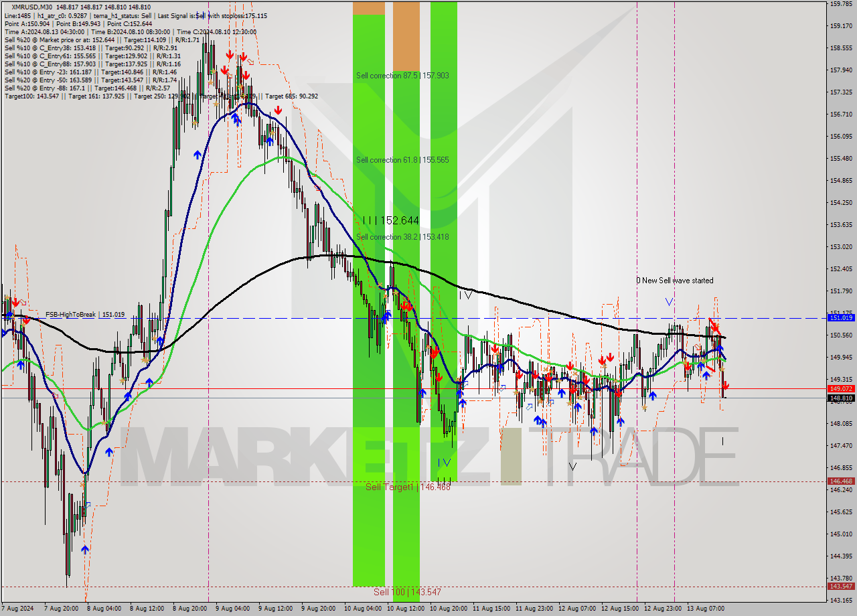The height and width of the screenshot is (616, 857).
Task: Click the current price 148.810 tag on axis
Action: 841,398
